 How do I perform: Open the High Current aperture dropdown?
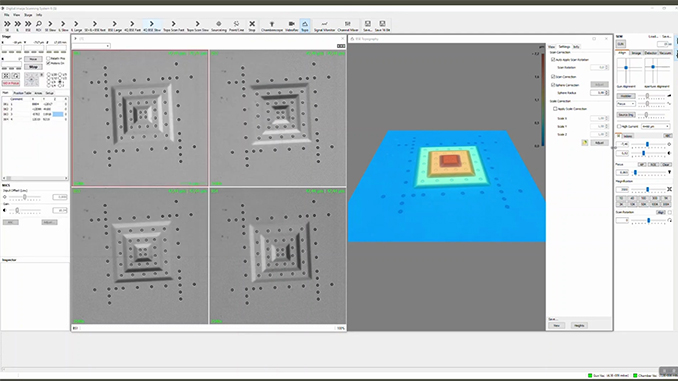(656, 126)
